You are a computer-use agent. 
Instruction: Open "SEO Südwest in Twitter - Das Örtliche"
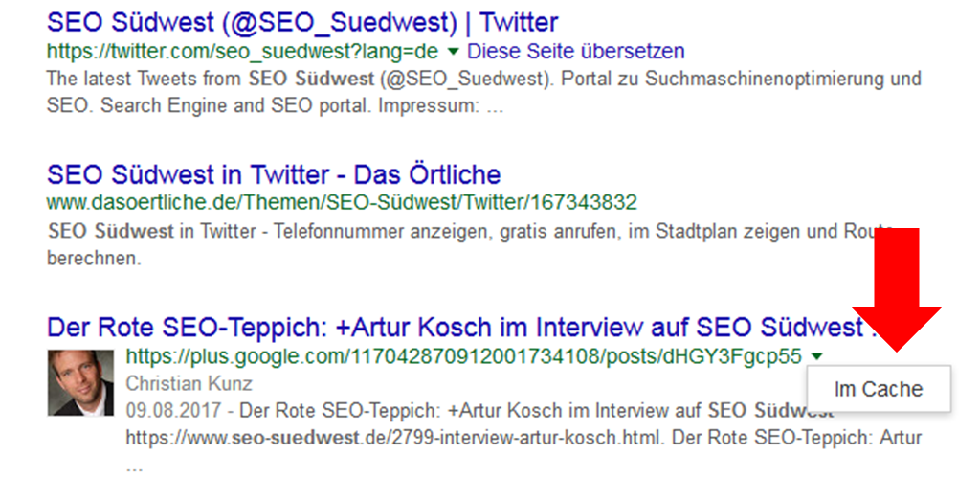point(273,174)
